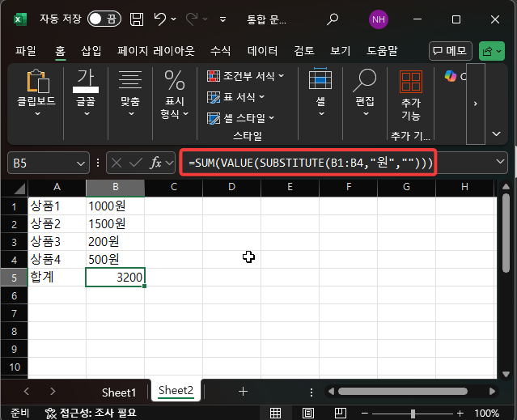Select column B header

coord(116,188)
